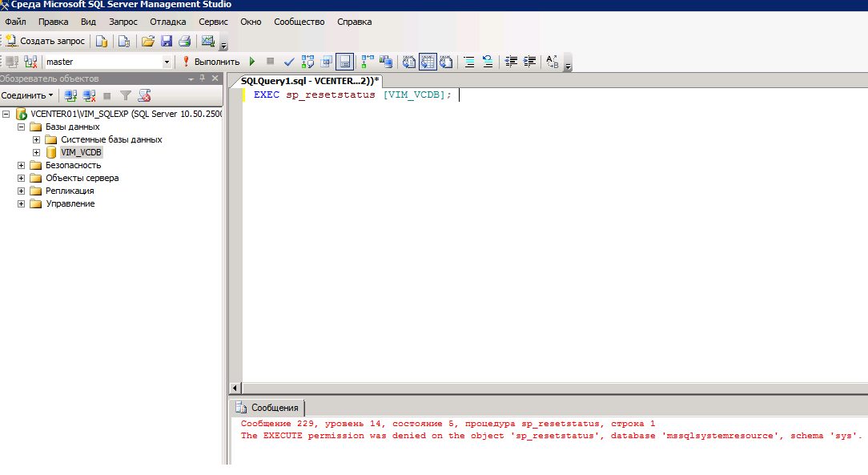This screenshot has width=868, height=475.
Task: Cancel query execution with the stop square
Action: tap(270, 62)
